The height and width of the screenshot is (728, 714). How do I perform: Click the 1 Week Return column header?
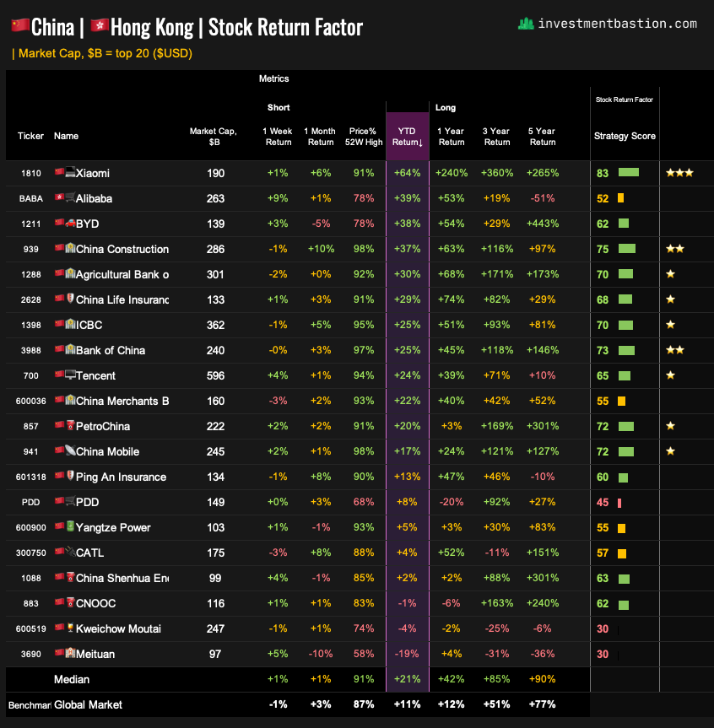(279, 137)
